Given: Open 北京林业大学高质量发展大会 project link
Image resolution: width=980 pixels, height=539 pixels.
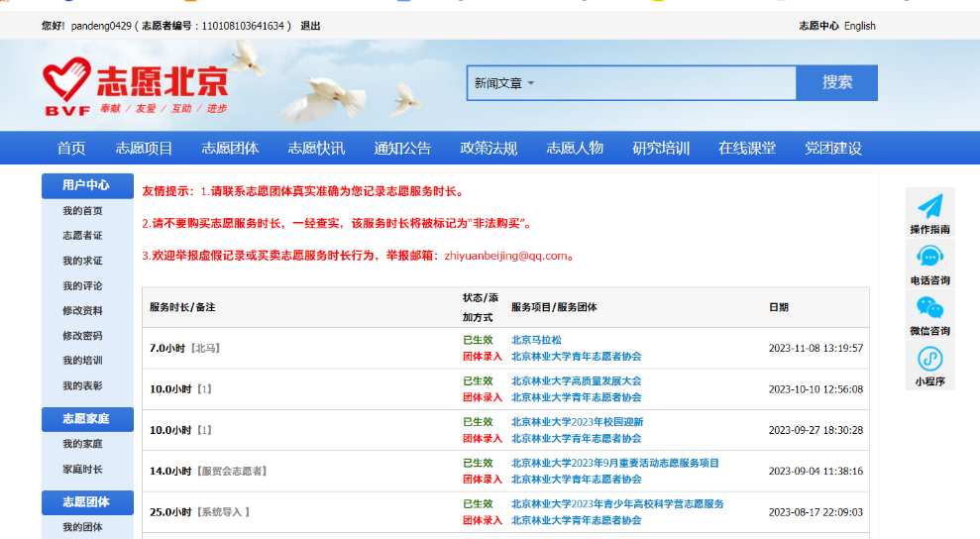Looking at the screenshot, I should point(577,380).
